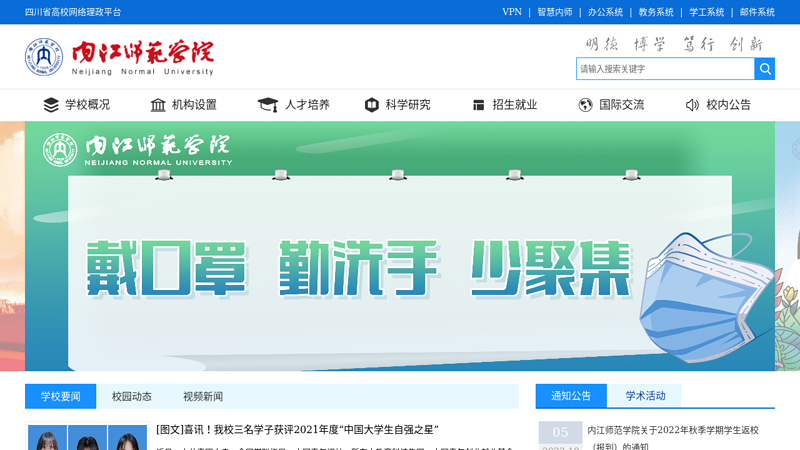Open the 办公系统 link
The height and width of the screenshot is (450, 800).
(x=605, y=12)
